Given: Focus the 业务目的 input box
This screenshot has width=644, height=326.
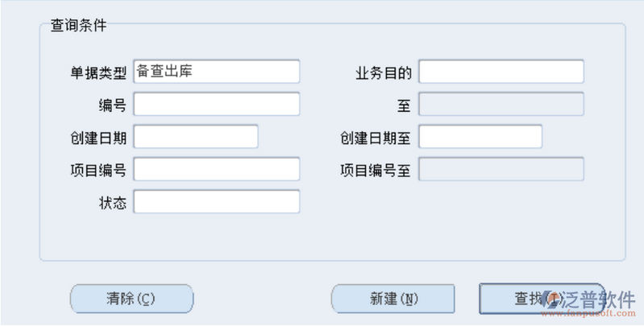Looking at the screenshot, I should pos(501,72).
